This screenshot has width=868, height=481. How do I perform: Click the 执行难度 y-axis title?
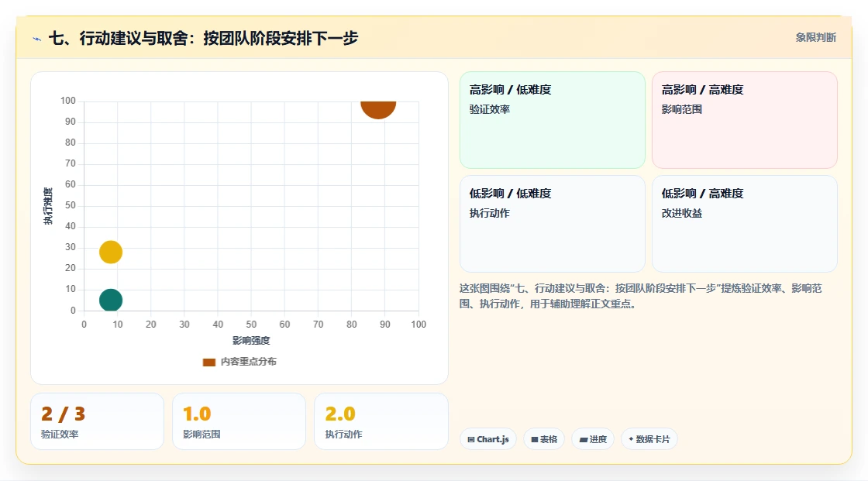(48, 206)
